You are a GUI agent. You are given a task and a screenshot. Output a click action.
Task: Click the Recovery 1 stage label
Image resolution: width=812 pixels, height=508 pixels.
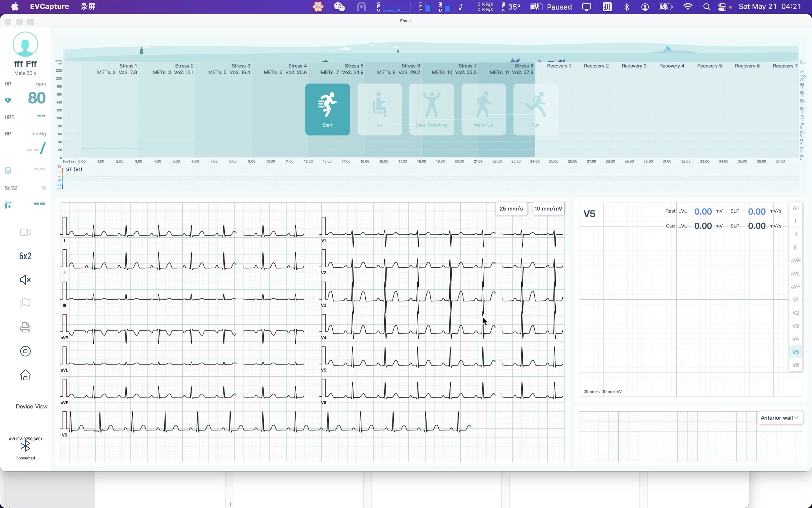[x=559, y=66]
